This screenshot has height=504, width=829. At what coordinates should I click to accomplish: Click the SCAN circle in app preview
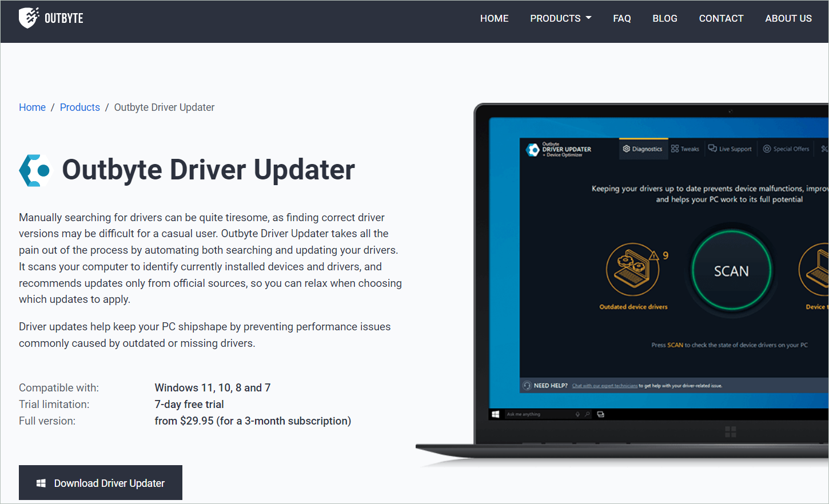point(731,271)
